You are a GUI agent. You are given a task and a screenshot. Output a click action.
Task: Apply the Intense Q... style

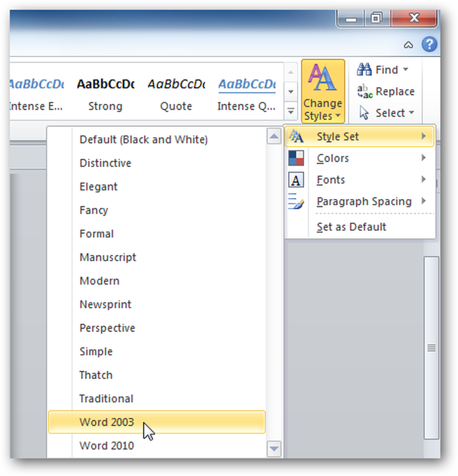[247, 95]
